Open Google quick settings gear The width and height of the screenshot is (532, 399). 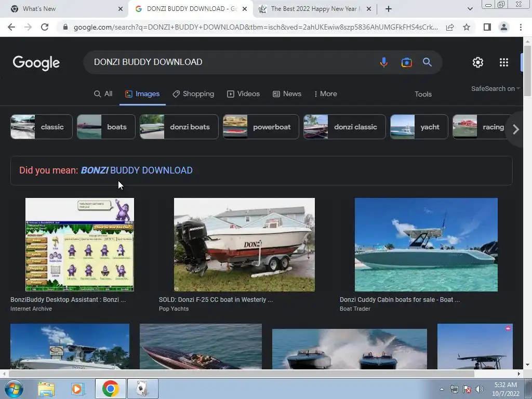coord(478,62)
